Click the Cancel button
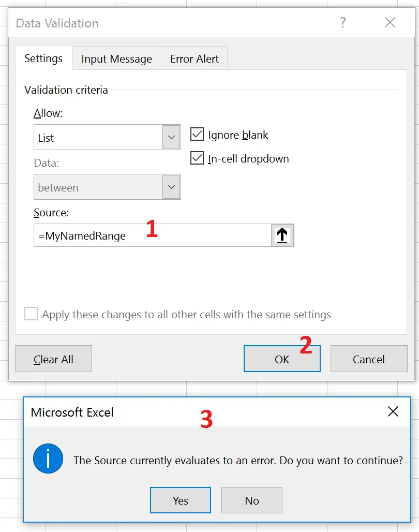 pos(368,359)
